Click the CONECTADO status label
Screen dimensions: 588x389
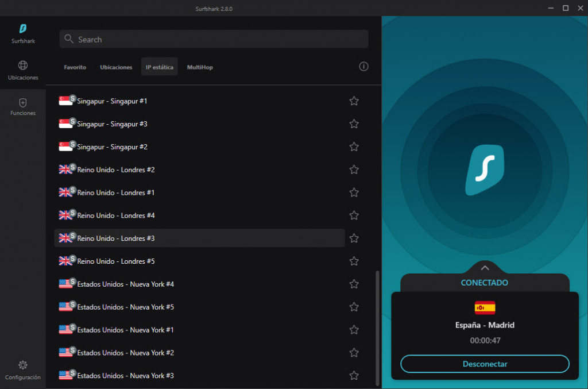(485, 283)
